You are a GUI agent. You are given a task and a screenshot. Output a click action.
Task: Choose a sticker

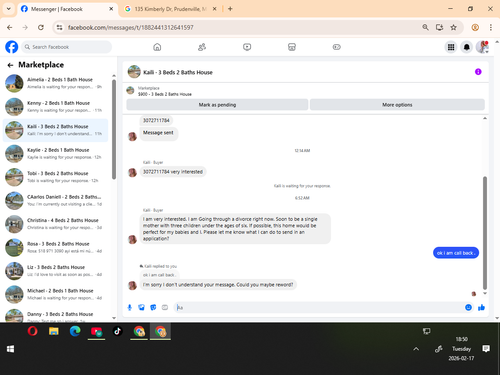coord(153,307)
